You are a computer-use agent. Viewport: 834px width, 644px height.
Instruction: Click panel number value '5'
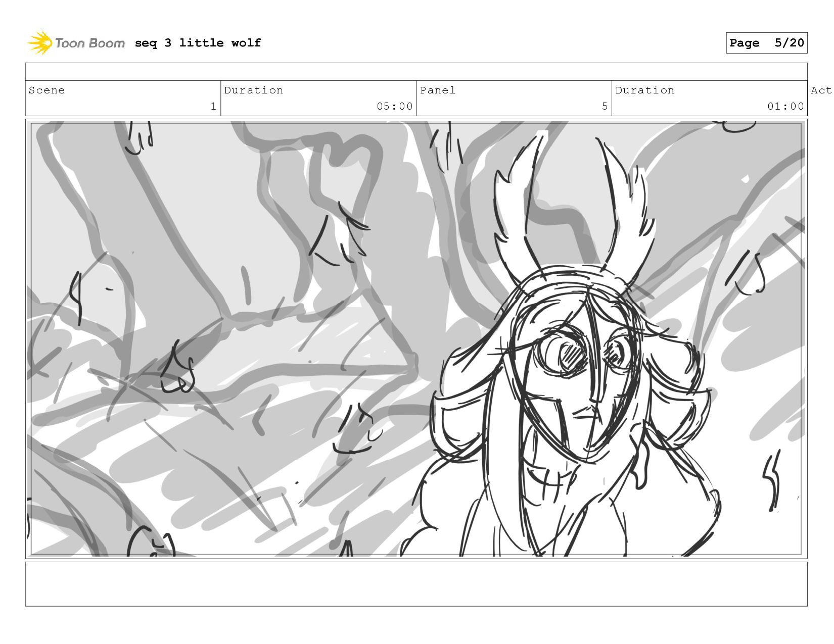(x=605, y=106)
